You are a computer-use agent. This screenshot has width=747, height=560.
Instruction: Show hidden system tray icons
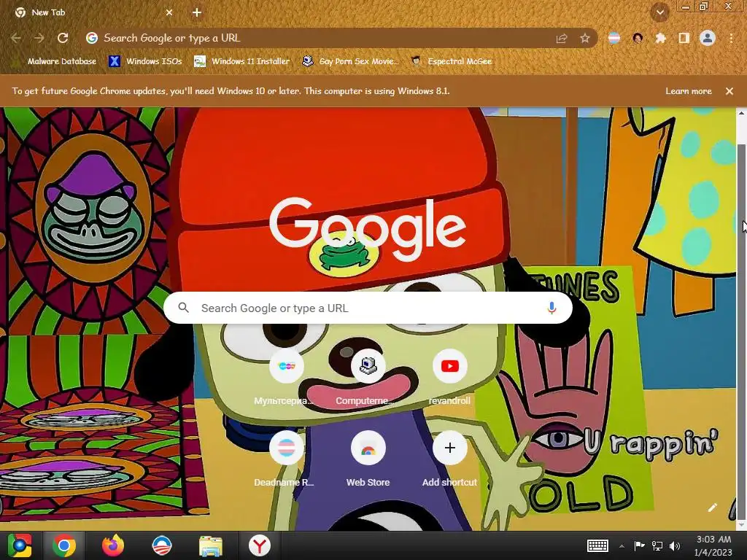[x=622, y=546]
